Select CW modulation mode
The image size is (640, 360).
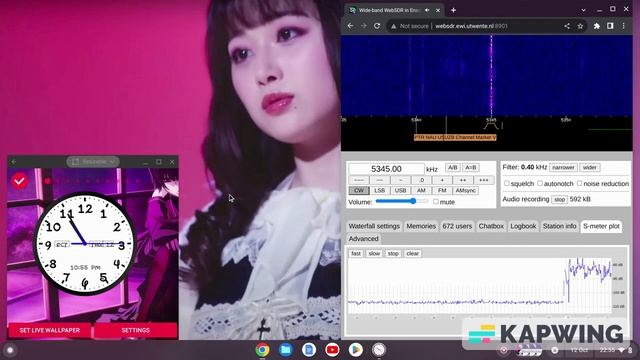359,191
